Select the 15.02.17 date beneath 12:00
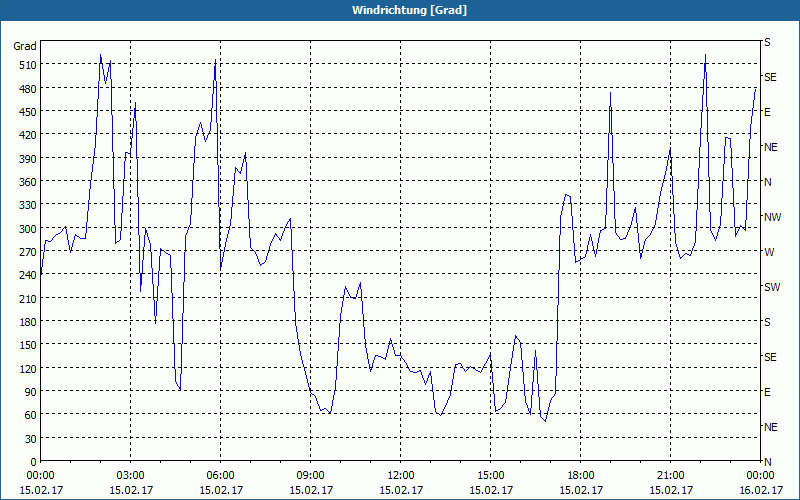The image size is (800, 500). [401, 490]
